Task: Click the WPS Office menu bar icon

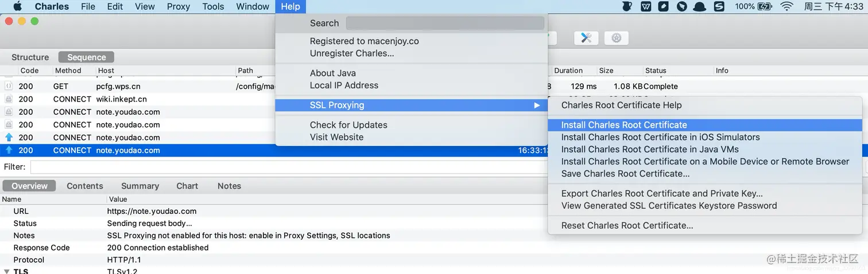Action: [646, 6]
